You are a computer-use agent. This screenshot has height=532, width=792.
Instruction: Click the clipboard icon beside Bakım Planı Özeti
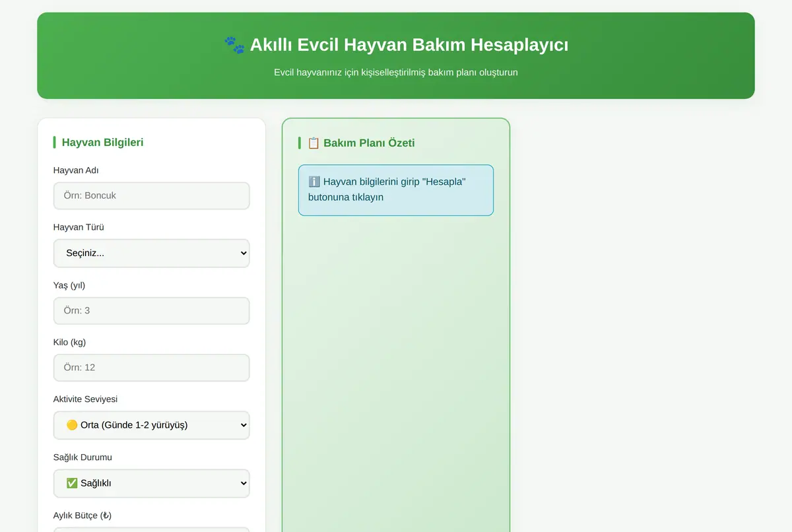[313, 143]
